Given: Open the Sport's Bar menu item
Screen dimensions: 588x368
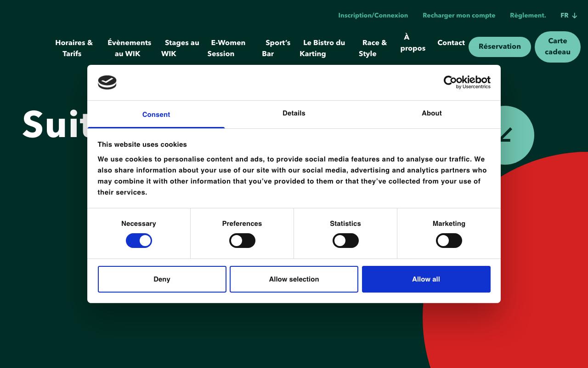Looking at the screenshot, I should [x=276, y=48].
